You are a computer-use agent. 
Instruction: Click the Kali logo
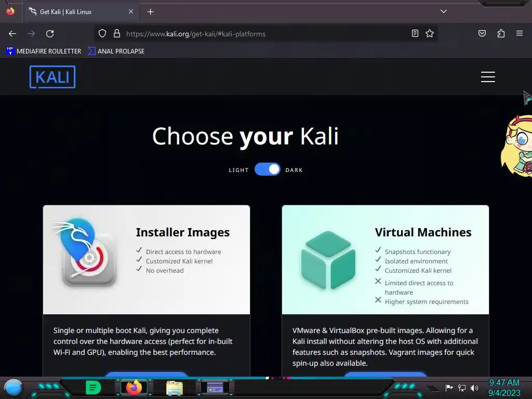pyautogui.click(x=52, y=77)
